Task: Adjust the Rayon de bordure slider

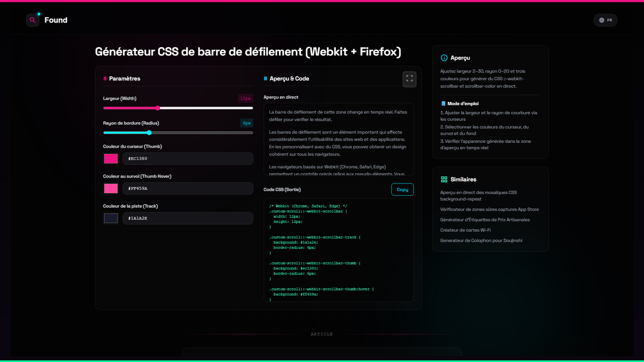Action: pos(178,132)
